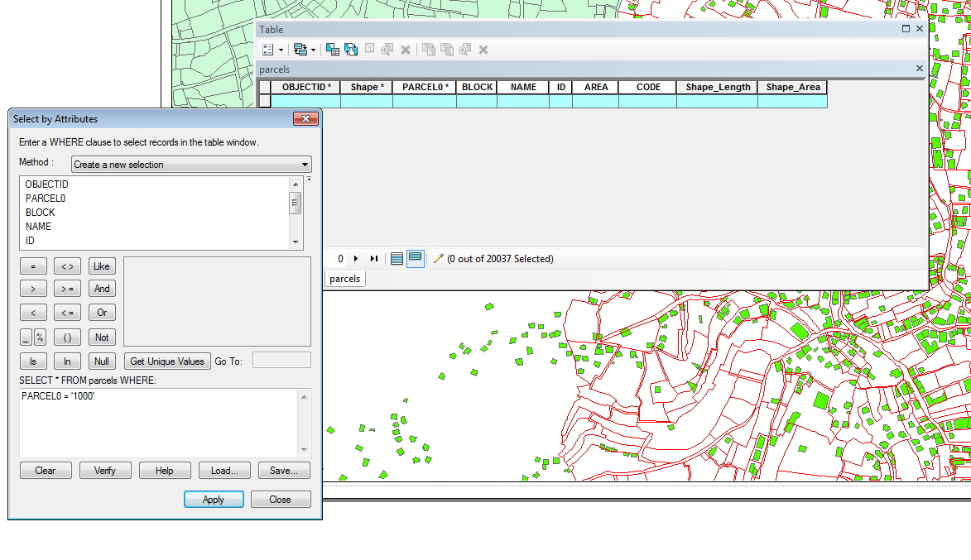Viewport: 971px width, 560px height.
Task: Expand the Related Tables dropdown arrow
Action: coord(313,50)
